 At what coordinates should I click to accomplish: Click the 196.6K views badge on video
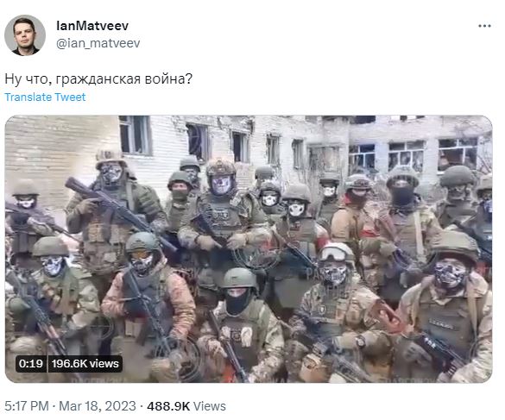[x=85, y=364]
